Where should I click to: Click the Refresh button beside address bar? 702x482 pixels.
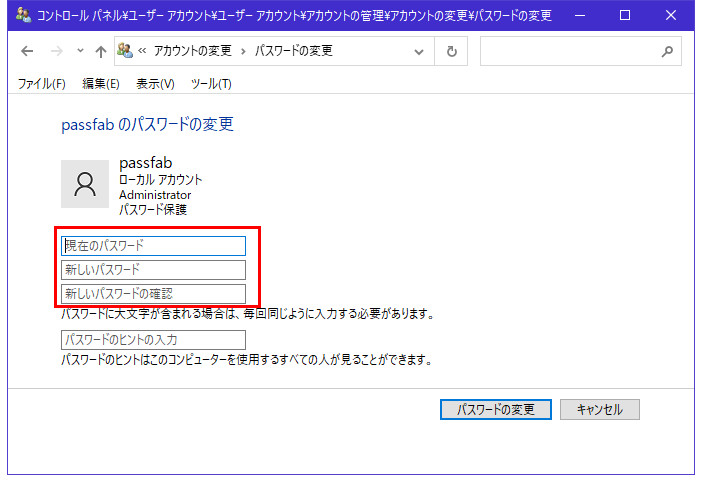coord(452,51)
